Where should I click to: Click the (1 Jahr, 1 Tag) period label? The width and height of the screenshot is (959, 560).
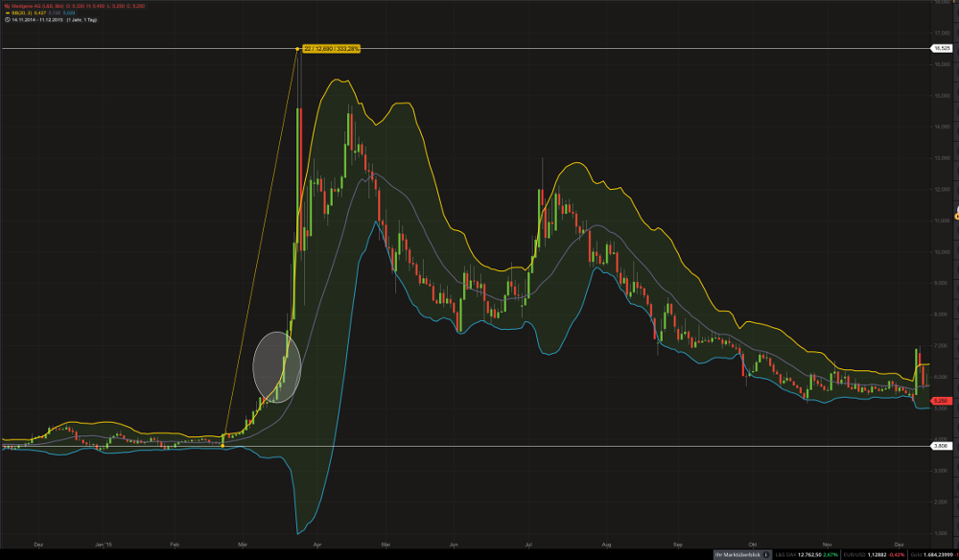82,19
